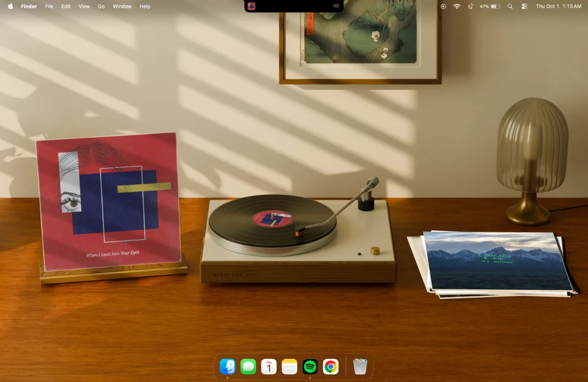Screen dimensions: 588x382
Task: Click the album thumbnail in the notch widget
Action: pos(251,6)
